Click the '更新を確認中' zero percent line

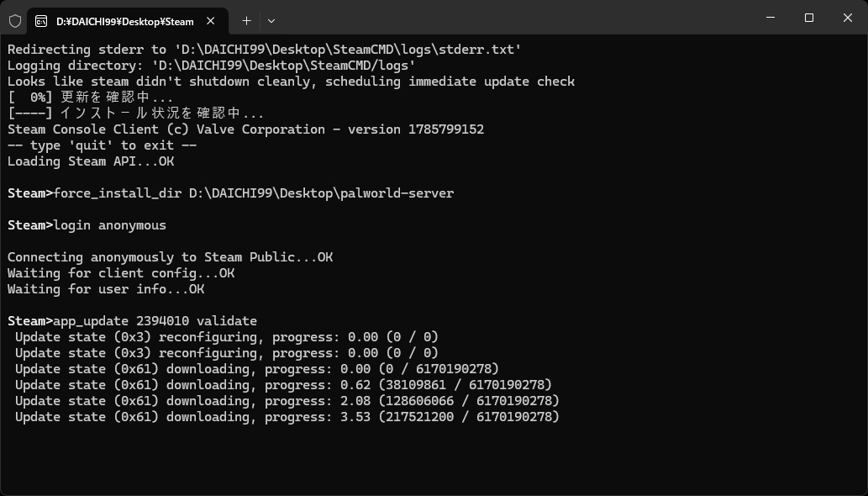click(x=90, y=98)
